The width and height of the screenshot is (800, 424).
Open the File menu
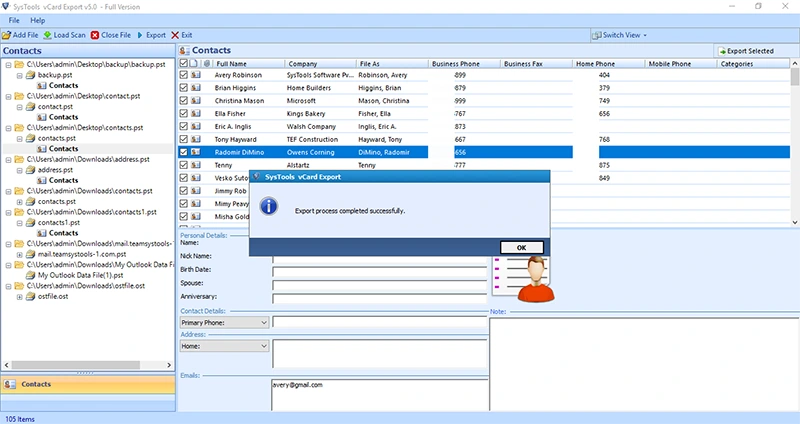14,20
